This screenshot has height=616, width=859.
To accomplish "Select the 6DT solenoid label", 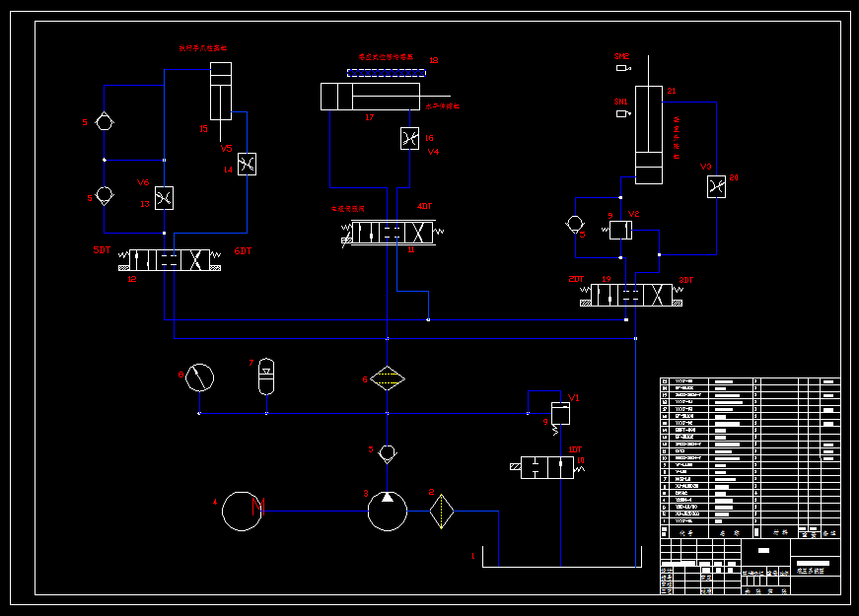I will [243, 250].
